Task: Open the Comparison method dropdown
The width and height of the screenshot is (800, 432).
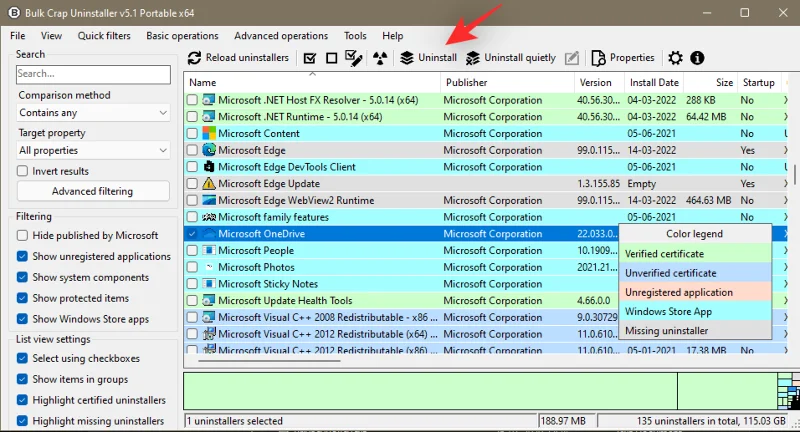Action: pos(93,113)
